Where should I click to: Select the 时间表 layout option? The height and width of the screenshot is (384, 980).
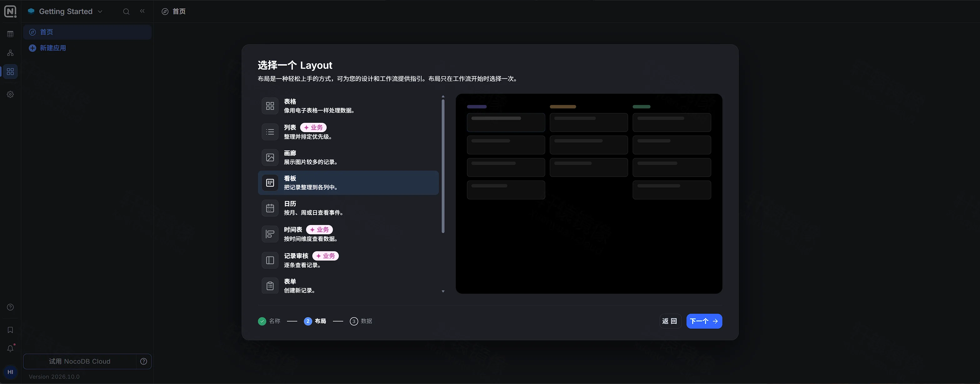[348, 234]
